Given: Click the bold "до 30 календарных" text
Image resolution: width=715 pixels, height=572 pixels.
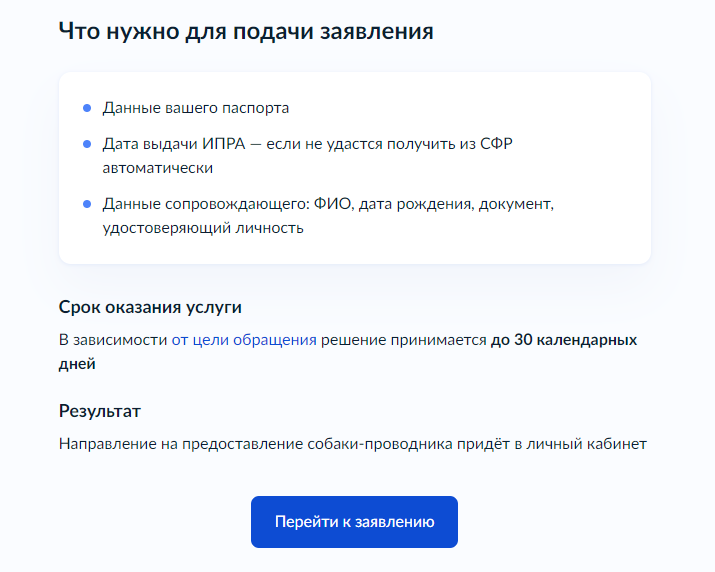Looking at the screenshot, I should coord(564,340).
